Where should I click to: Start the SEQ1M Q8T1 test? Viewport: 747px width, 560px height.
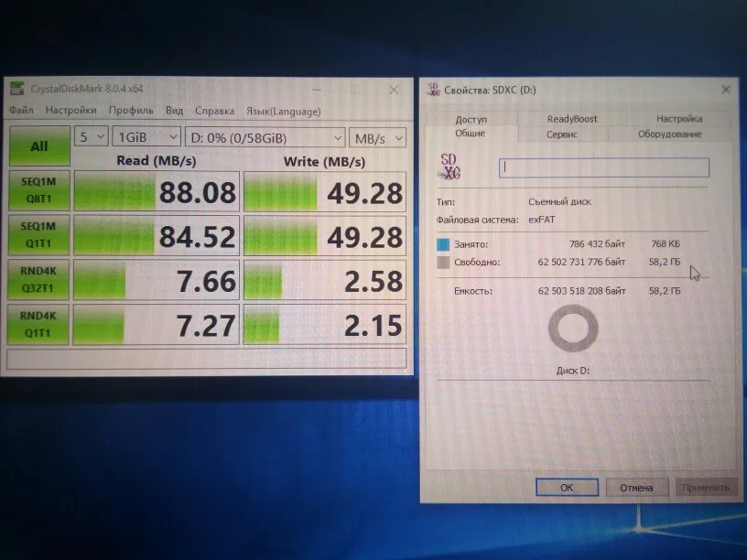click(39, 190)
